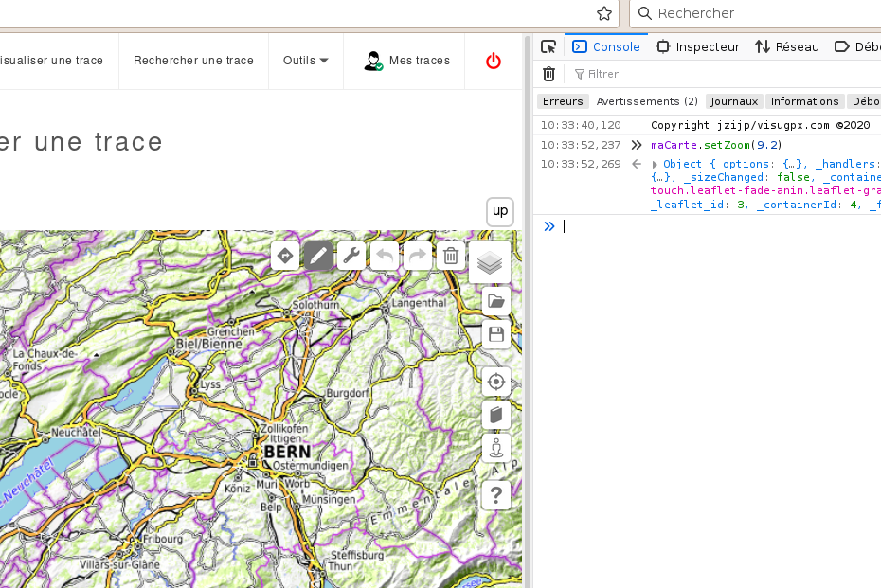Select the pencil draw tool on map
This screenshot has width=881, height=588.
[319, 255]
